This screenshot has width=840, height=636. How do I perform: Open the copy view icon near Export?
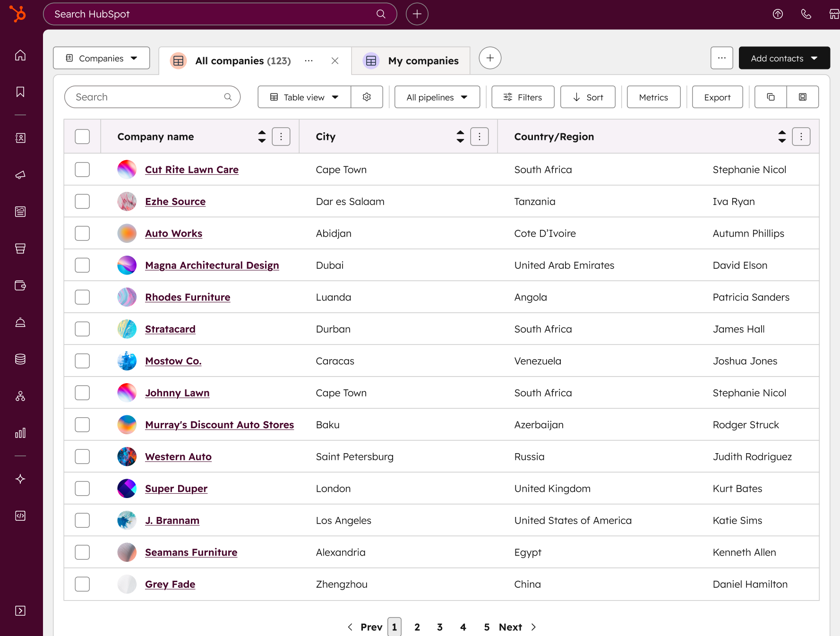[x=770, y=97]
